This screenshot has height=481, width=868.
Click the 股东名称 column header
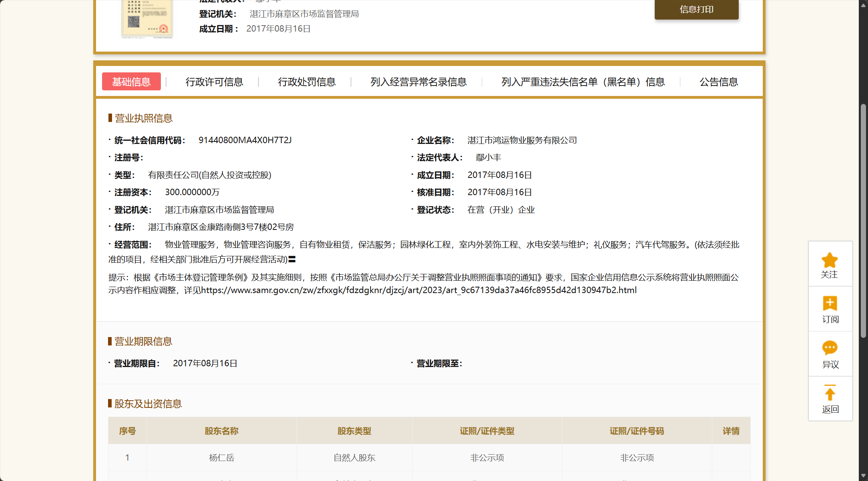coord(221,431)
